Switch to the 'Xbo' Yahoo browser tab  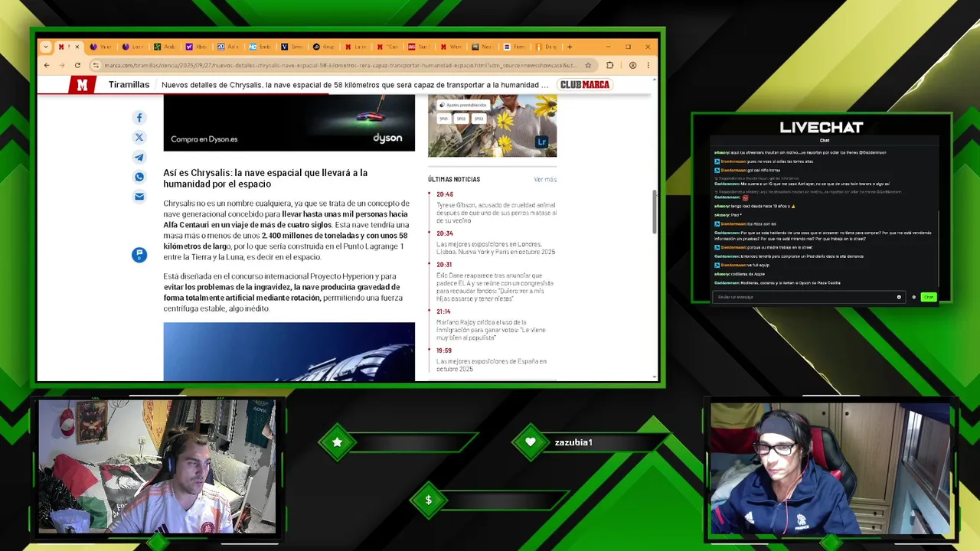coord(196,47)
